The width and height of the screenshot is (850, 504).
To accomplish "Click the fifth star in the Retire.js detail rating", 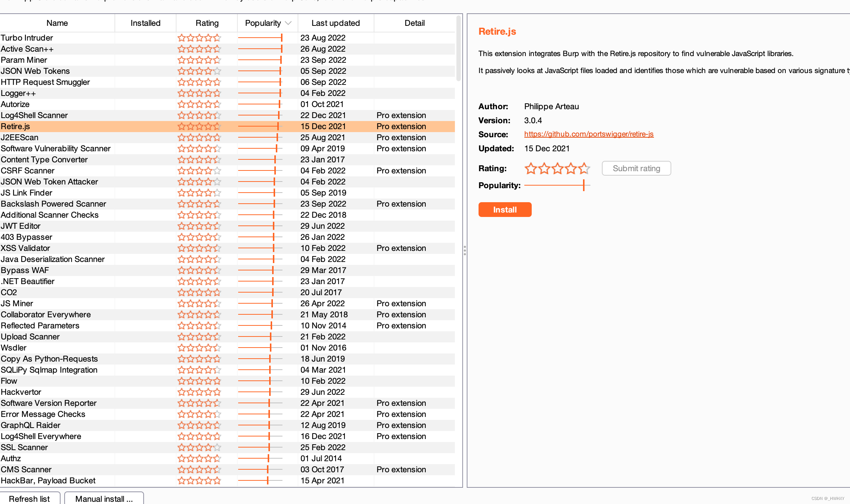I will [x=584, y=168].
